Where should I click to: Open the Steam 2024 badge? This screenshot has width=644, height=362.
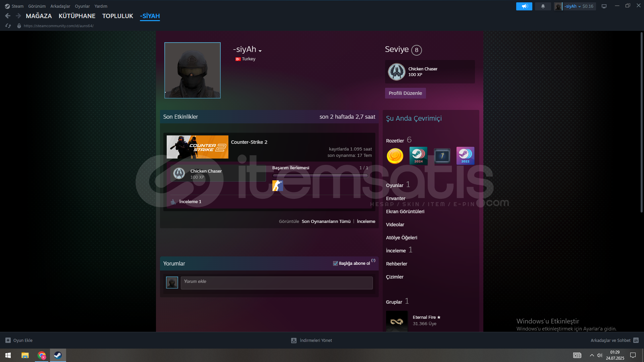point(418,156)
